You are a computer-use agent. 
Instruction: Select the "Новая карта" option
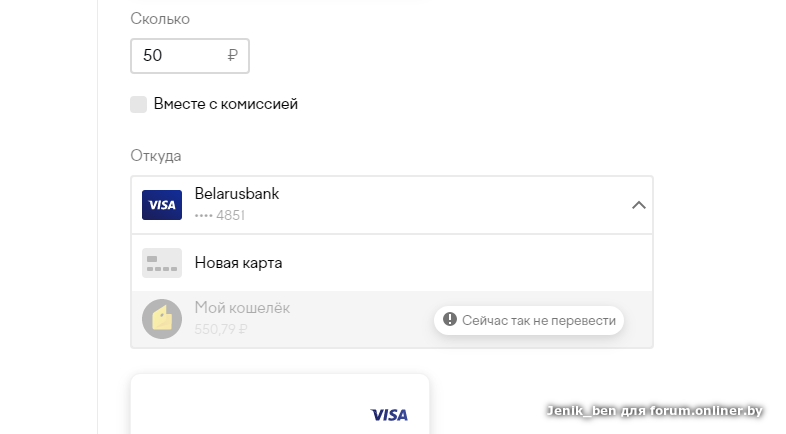click(x=239, y=263)
